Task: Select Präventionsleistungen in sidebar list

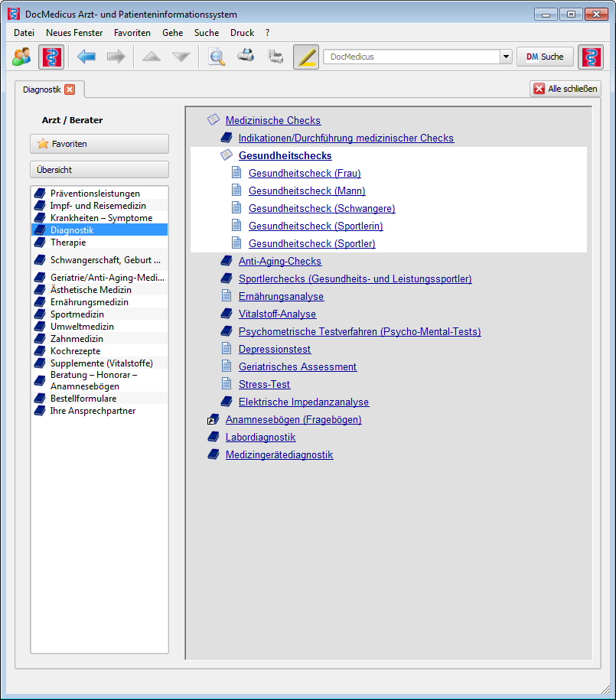Action: (x=99, y=194)
